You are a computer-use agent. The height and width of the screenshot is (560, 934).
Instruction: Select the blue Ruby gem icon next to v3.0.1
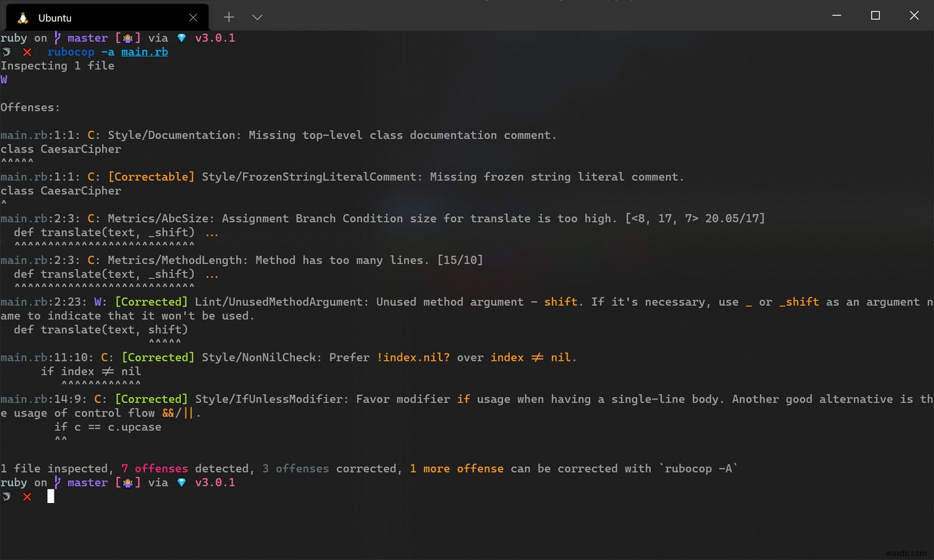tap(182, 37)
